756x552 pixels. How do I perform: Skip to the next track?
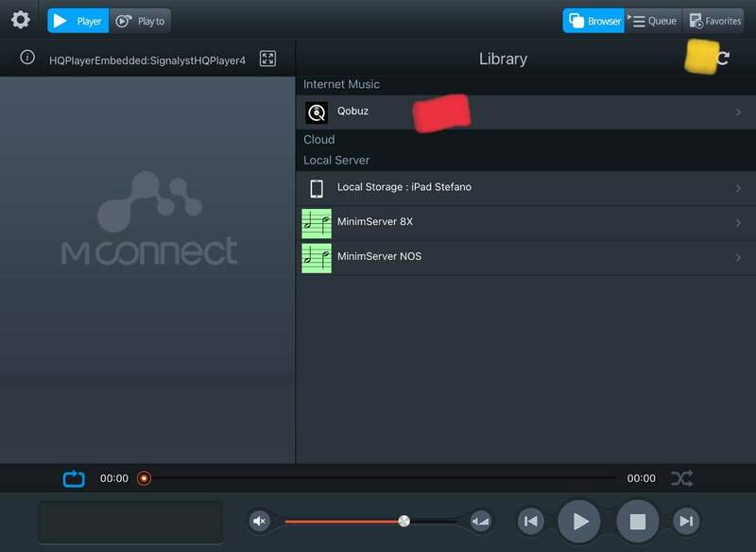tap(686, 521)
